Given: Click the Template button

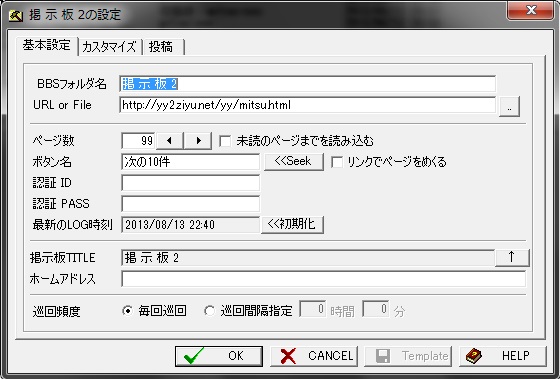Looking at the screenshot, I should coord(408,356).
